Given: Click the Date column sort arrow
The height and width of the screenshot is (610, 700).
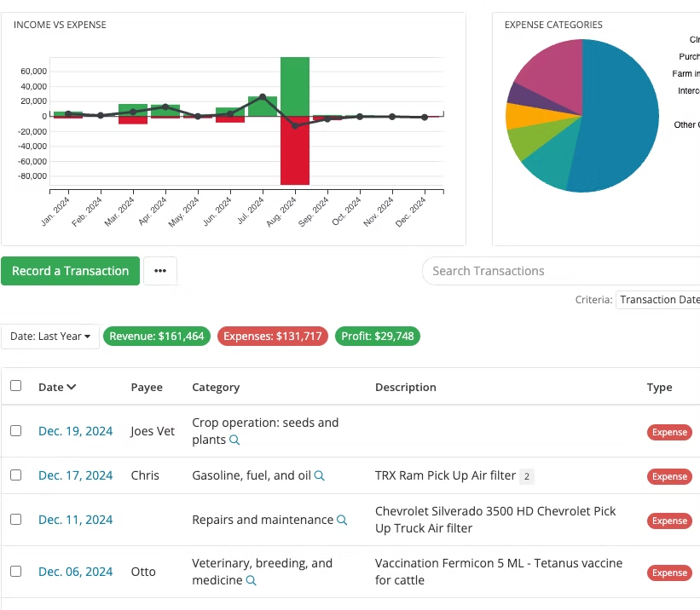Looking at the screenshot, I should click(72, 388).
